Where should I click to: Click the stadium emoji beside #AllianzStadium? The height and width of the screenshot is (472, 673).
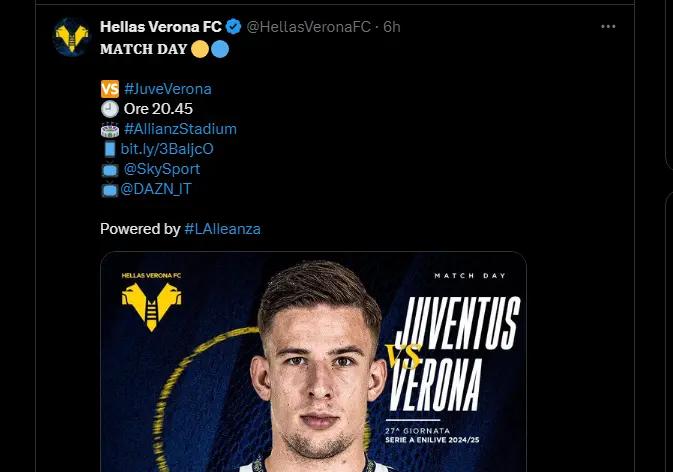pyautogui.click(x=110, y=129)
